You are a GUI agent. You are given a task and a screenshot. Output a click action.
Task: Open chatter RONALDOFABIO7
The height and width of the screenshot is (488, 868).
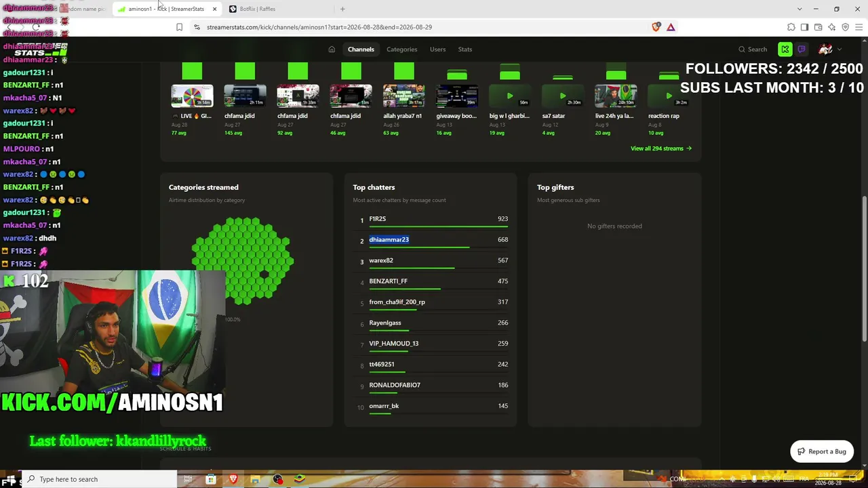point(395,385)
